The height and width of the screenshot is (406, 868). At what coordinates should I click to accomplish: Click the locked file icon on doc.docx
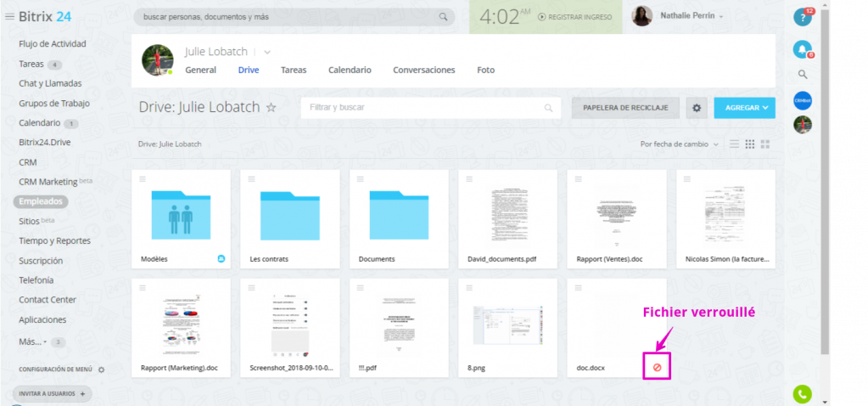(x=657, y=367)
